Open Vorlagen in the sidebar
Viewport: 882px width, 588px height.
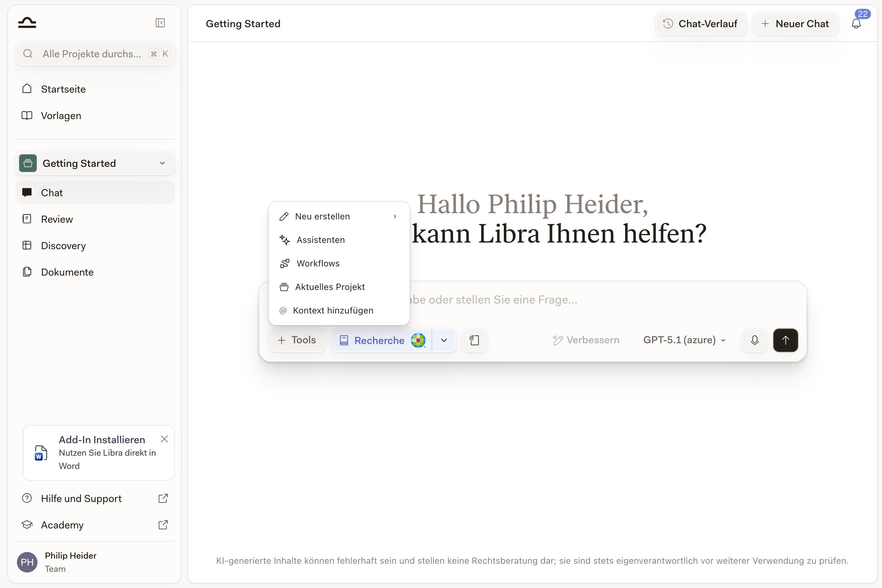click(95, 115)
